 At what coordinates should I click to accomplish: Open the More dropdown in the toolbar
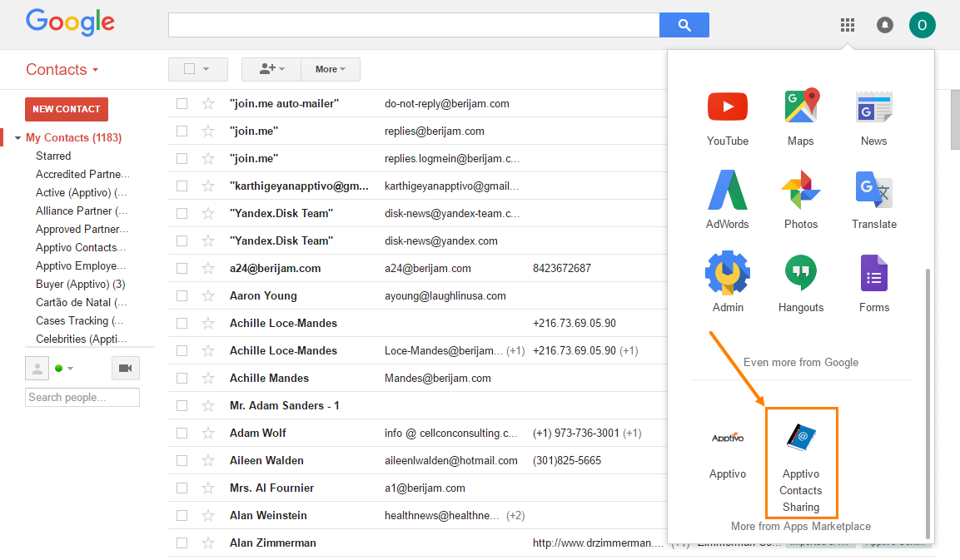coord(330,69)
